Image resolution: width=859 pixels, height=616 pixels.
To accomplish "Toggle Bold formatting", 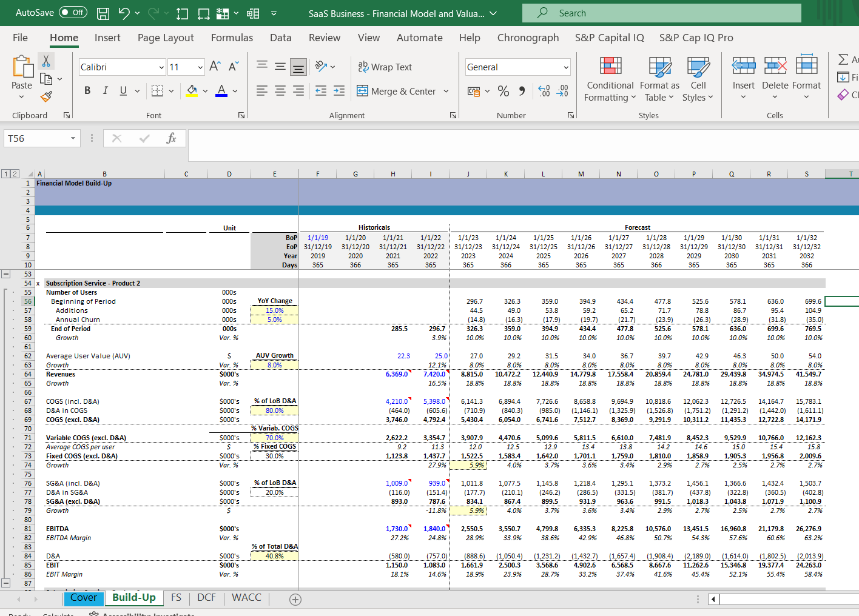I will coord(87,91).
